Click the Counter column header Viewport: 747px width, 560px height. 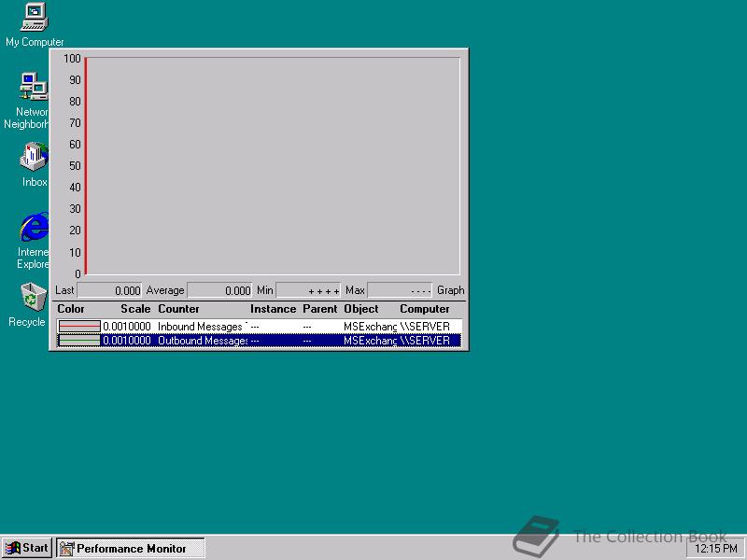click(178, 309)
